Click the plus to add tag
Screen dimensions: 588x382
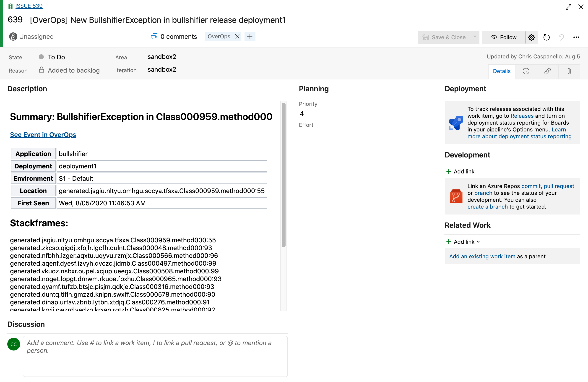[x=250, y=37]
